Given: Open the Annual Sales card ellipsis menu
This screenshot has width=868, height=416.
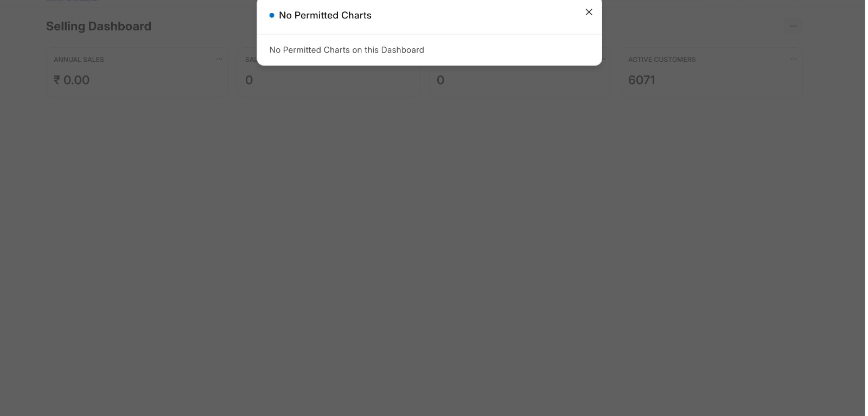Looking at the screenshot, I should tap(219, 59).
